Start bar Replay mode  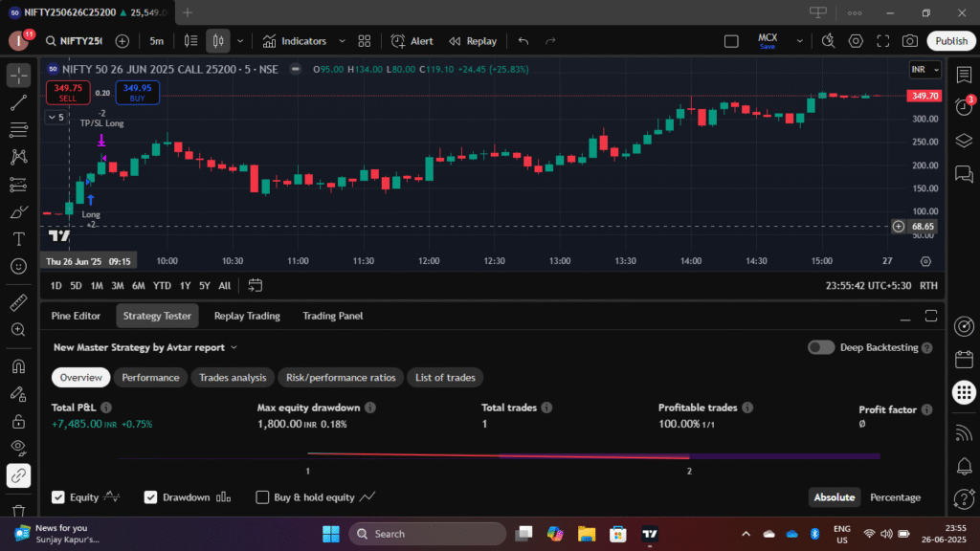tap(473, 41)
